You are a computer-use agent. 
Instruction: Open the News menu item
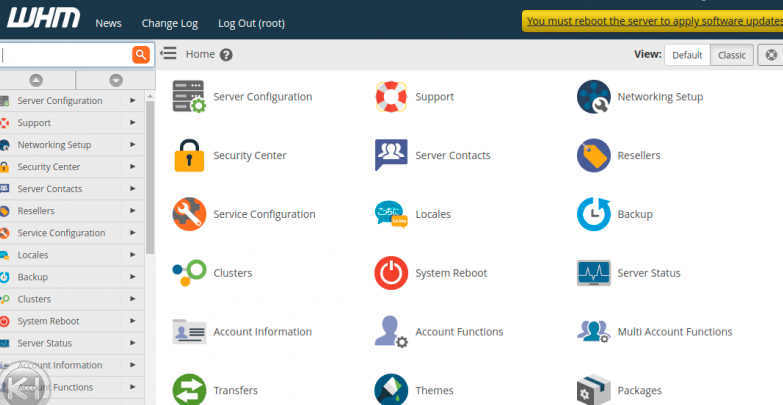pos(109,23)
